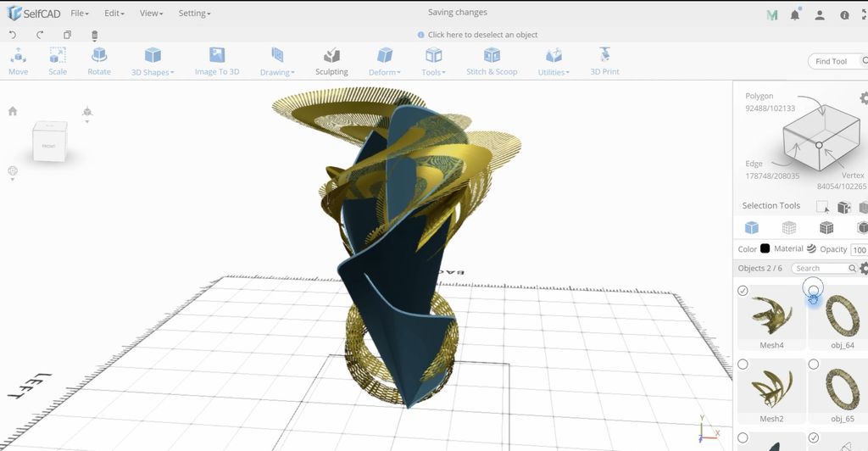Expand the Deform dropdown
This screenshot has width=868, height=451.
coord(385,61)
